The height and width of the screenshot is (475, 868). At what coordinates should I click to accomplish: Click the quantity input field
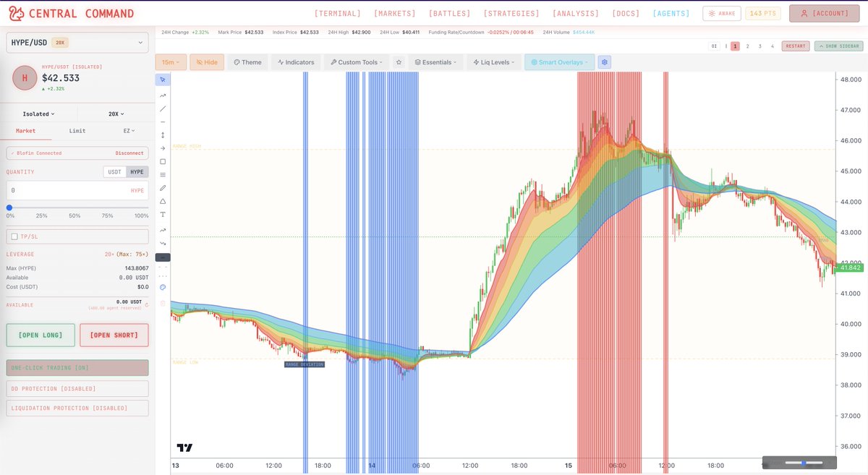77,190
